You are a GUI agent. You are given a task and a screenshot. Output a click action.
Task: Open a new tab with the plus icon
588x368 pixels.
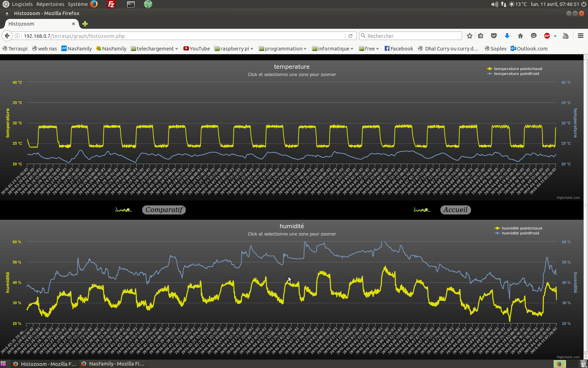tap(85, 24)
